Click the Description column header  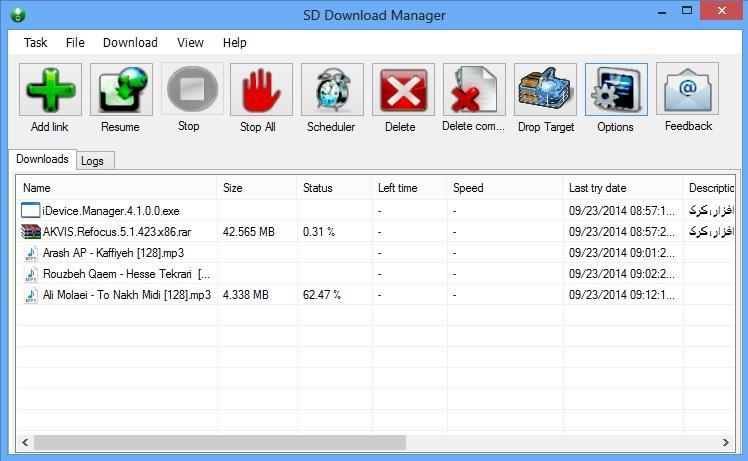(709, 188)
